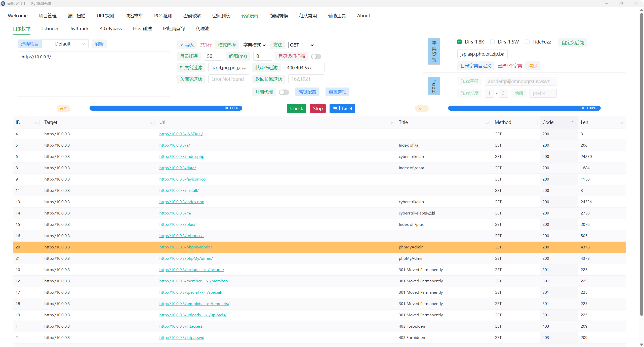Switch to the JwtCrack sub-tab

pos(79,29)
